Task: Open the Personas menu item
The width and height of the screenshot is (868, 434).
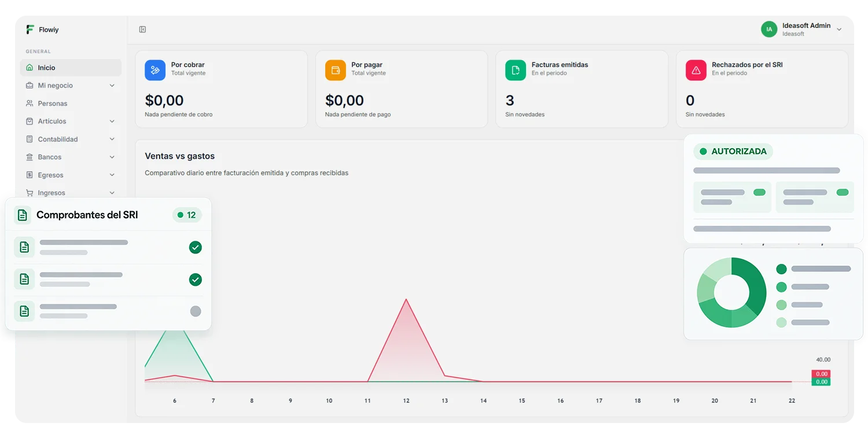Action: tap(71, 104)
